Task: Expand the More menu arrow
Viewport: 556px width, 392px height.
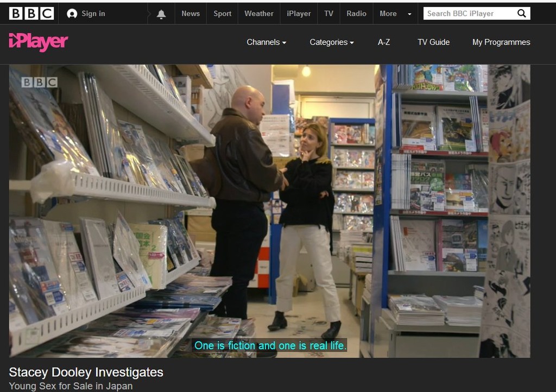Action: 409,14
